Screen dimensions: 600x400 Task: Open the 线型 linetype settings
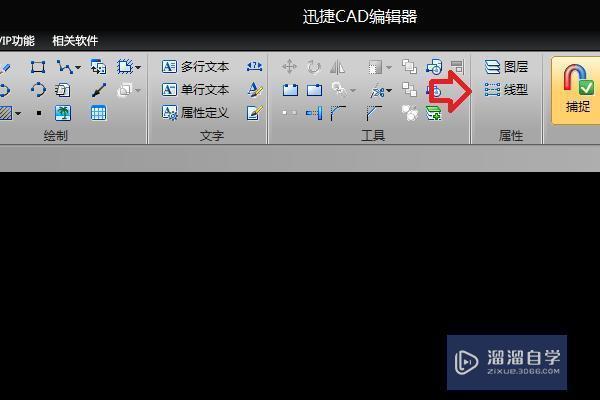point(506,90)
